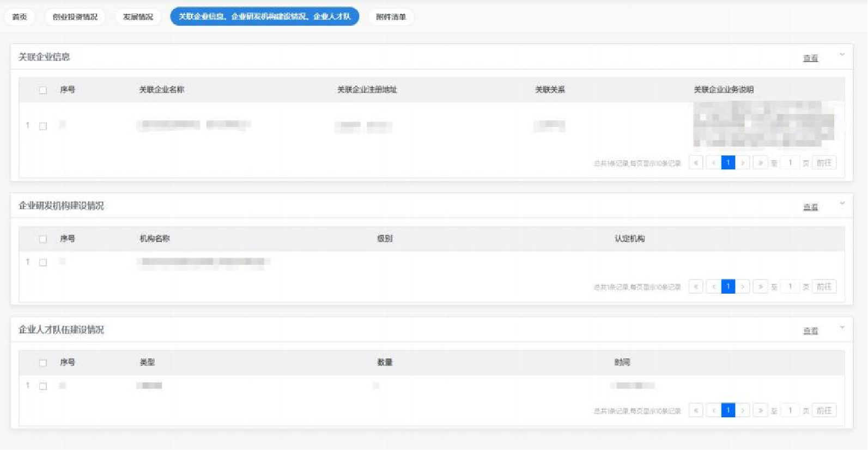The image size is (868, 450).
Task: Click 关联关系 column header
Action: pos(550,90)
